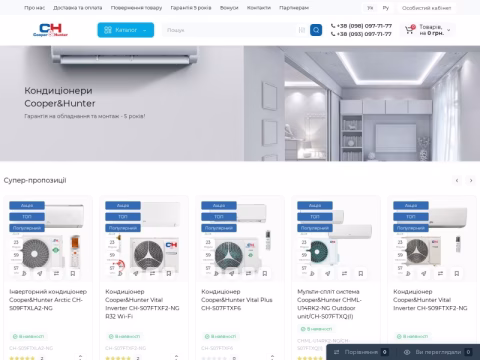Click the Кондиціонери Cooper&Hunter hero banner
The image size is (480, 360).
click(240, 103)
